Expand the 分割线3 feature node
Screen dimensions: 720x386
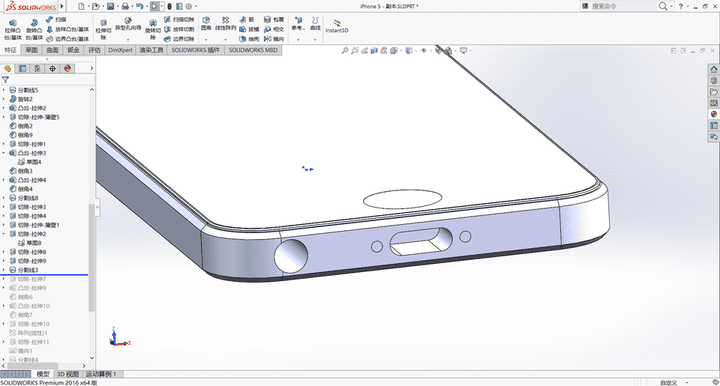coord(4,270)
